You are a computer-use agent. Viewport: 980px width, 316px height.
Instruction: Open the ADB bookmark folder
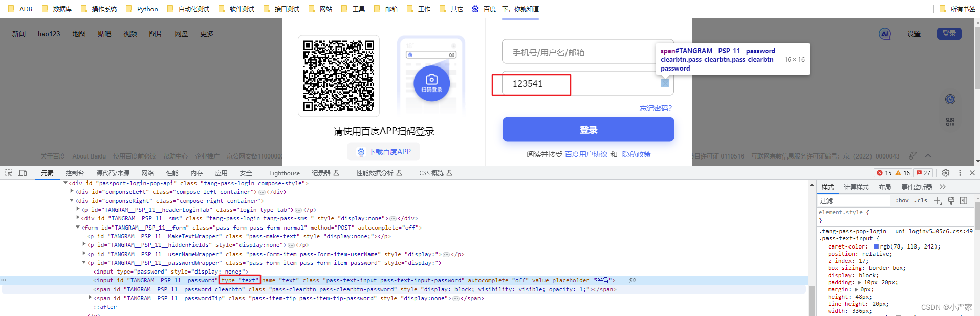point(20,9)
